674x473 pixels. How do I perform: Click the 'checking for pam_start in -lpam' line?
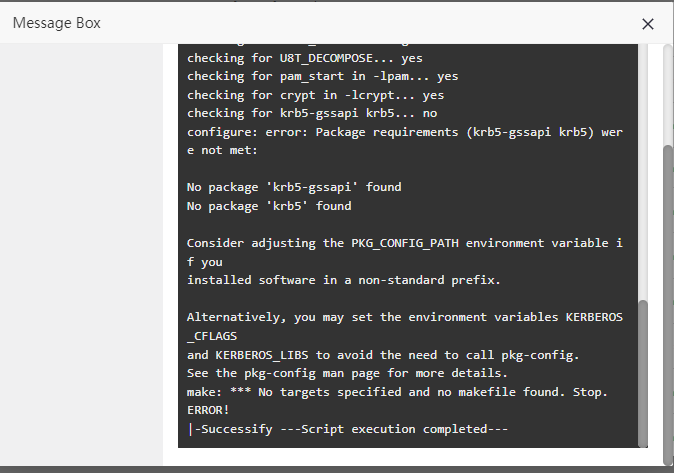322,77
